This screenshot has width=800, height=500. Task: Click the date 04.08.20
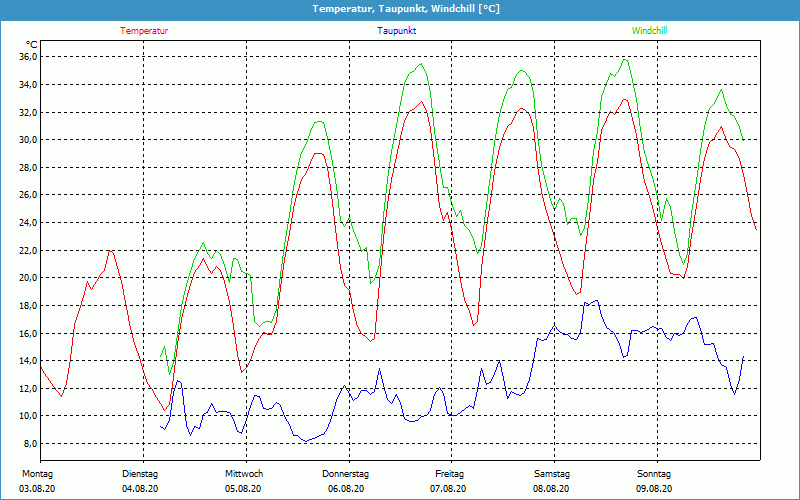click(x=140, y=489)
